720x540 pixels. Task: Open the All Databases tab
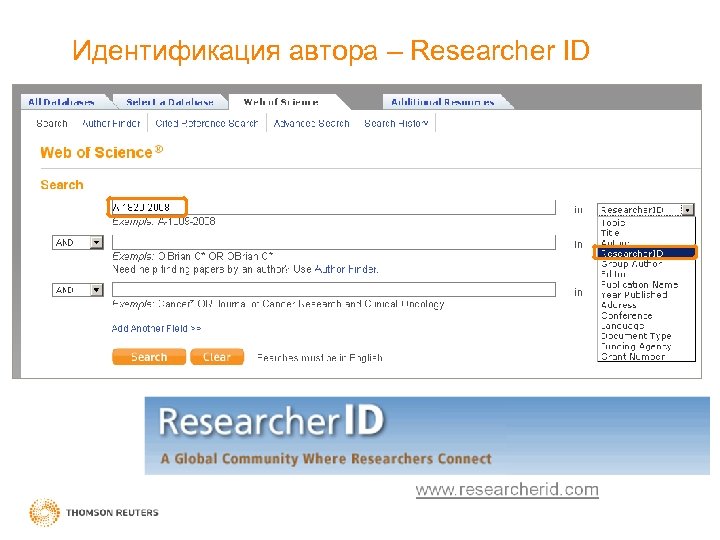tap(62, 102)
